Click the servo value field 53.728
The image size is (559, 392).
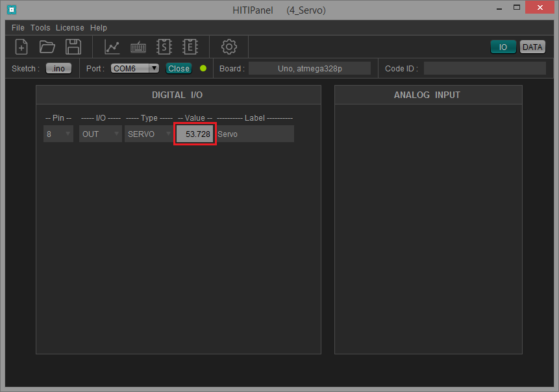(195, 134)
